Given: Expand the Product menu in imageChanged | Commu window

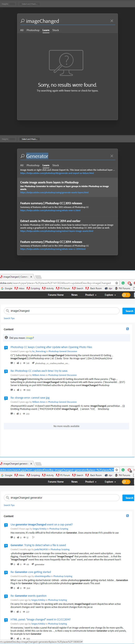Looking at the screenshot, I should pyautogui.click(x=91, y=295).
